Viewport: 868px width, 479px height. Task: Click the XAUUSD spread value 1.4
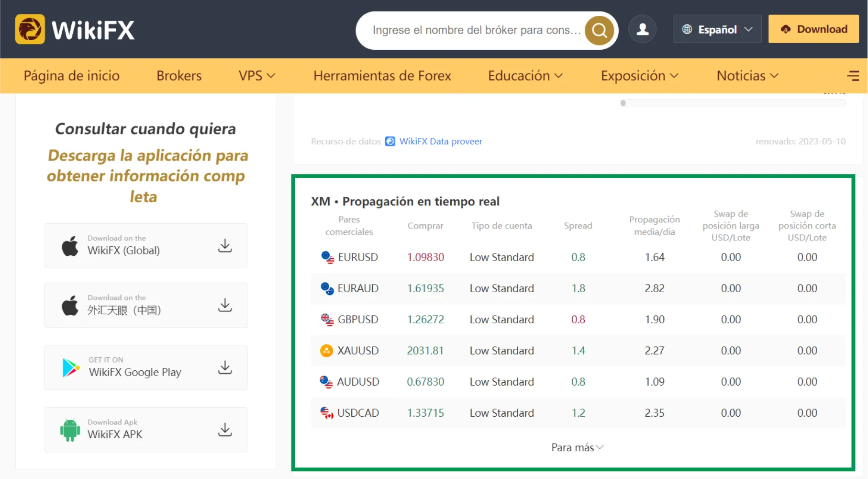click(578, 351)
